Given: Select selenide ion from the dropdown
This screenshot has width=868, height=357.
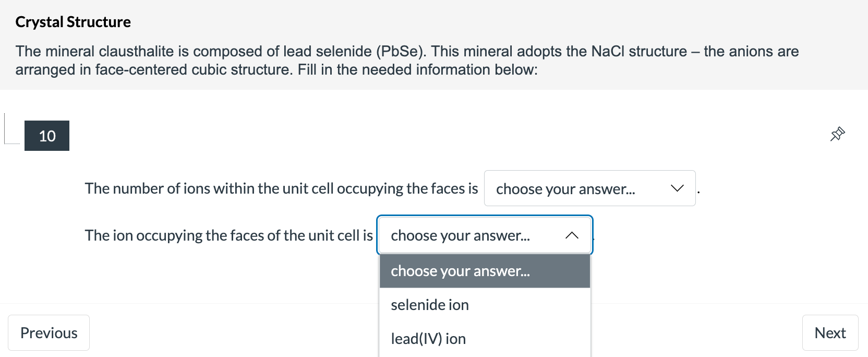Looking at the screenshot, I should click(x=429, y=305).
